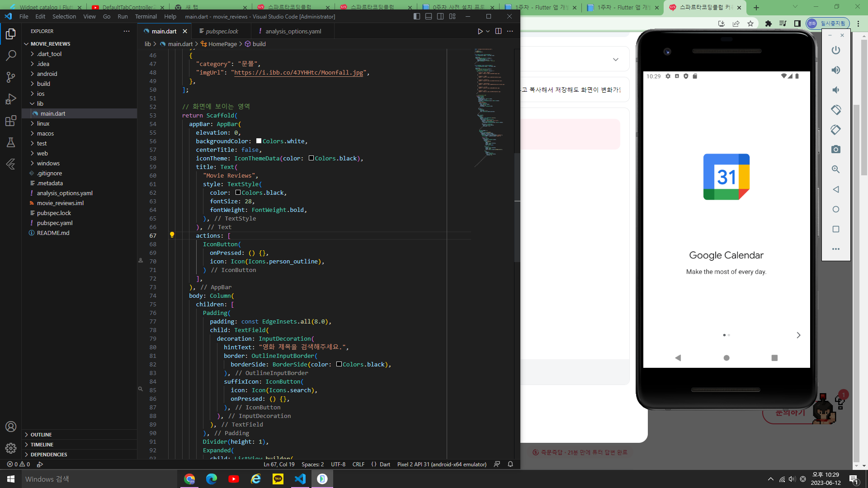
Task: Toggle Secondary Side Bar layout
Action: coord(440,16)
